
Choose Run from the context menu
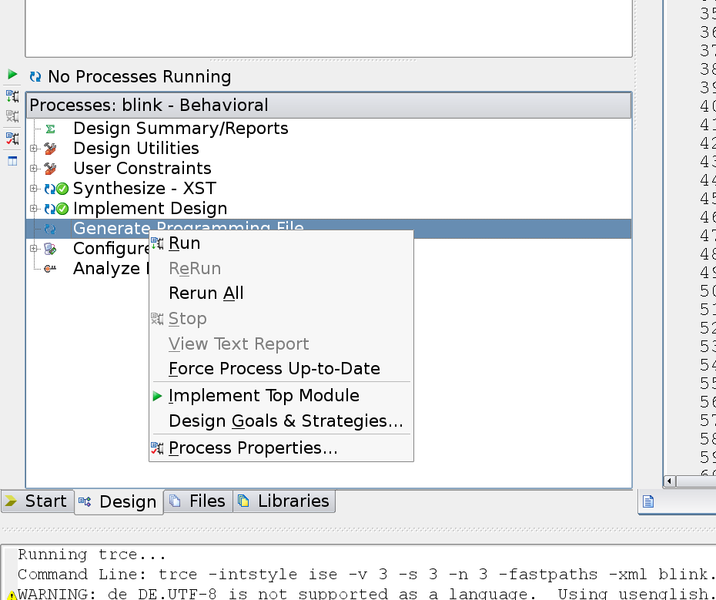pos(281,243)
